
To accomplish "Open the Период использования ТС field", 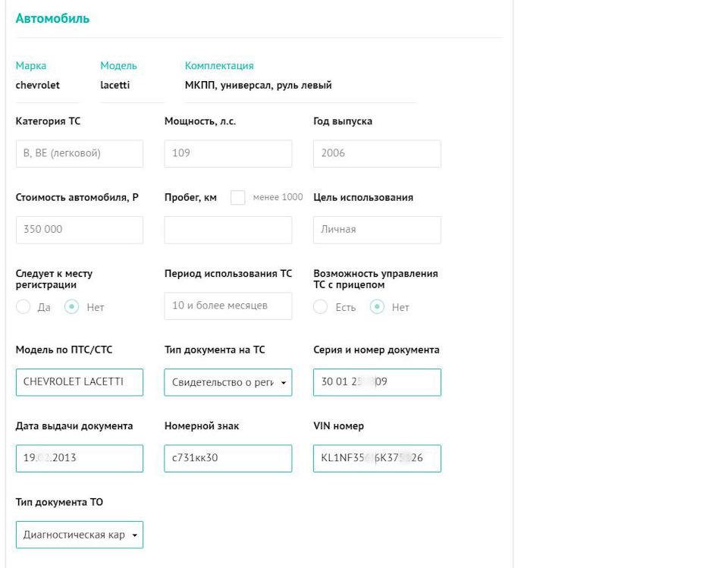I will click(228, 306).
